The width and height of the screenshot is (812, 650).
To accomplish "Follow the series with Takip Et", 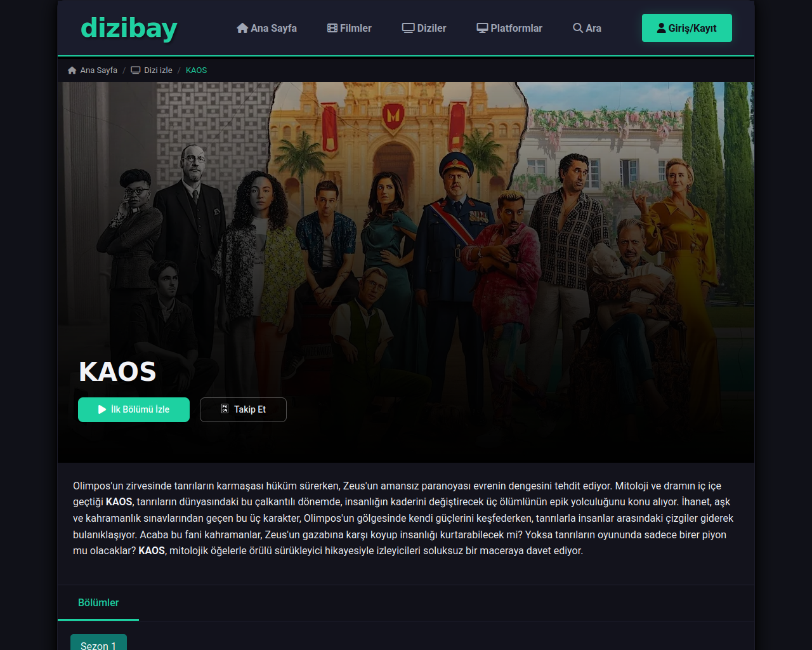I will tap(243, 409).
